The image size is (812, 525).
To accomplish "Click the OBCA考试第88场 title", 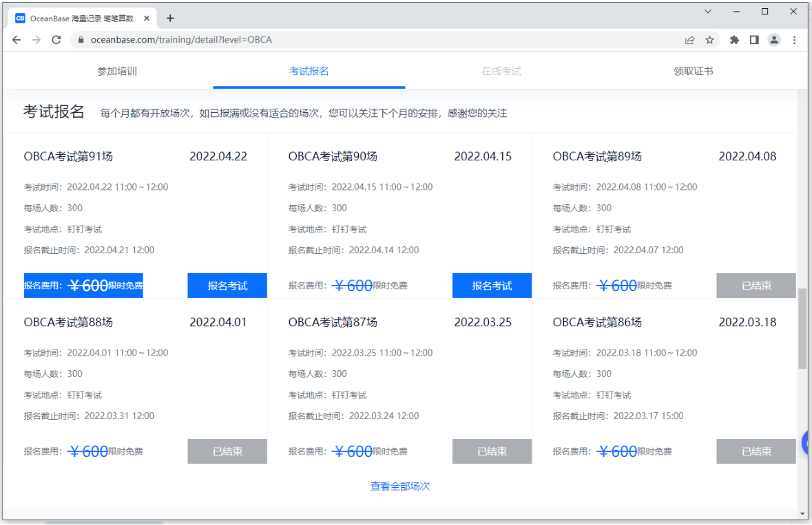I will (x=68, y=322).
